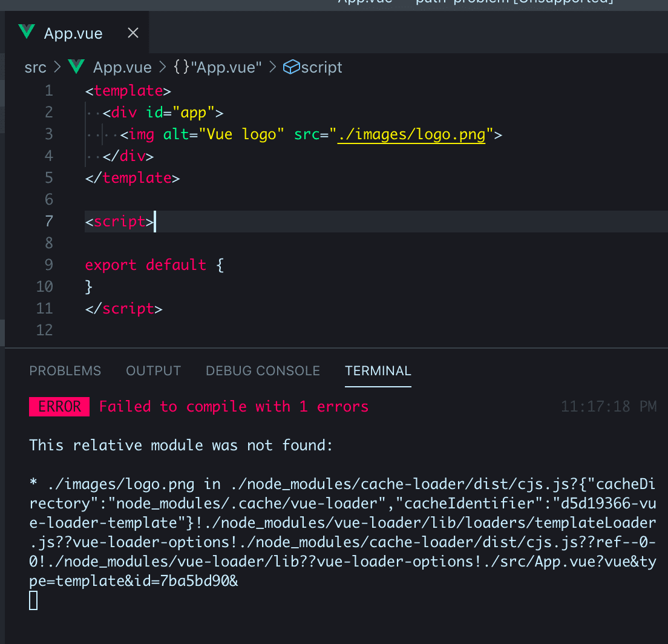Select the TERMINAL panel tab
The height and width of the screenshot is (644, 668).
pyautogui.click(x=378, y=371)
